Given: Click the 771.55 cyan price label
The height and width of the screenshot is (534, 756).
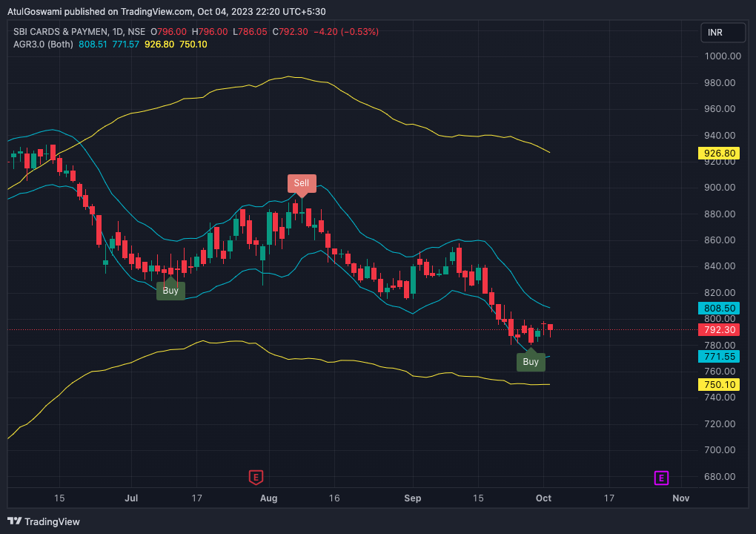Looking at the screenshot, I should [x=720, y=357].
